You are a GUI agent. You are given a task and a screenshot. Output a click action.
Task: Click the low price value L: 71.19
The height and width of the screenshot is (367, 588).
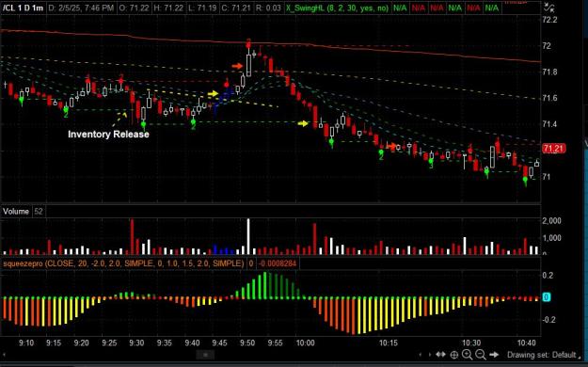pyautogui.click(x=202, y=8)
